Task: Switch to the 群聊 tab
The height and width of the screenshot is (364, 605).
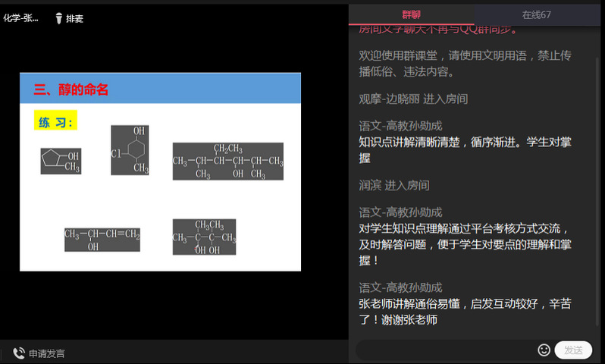Action: click(412, 14)
